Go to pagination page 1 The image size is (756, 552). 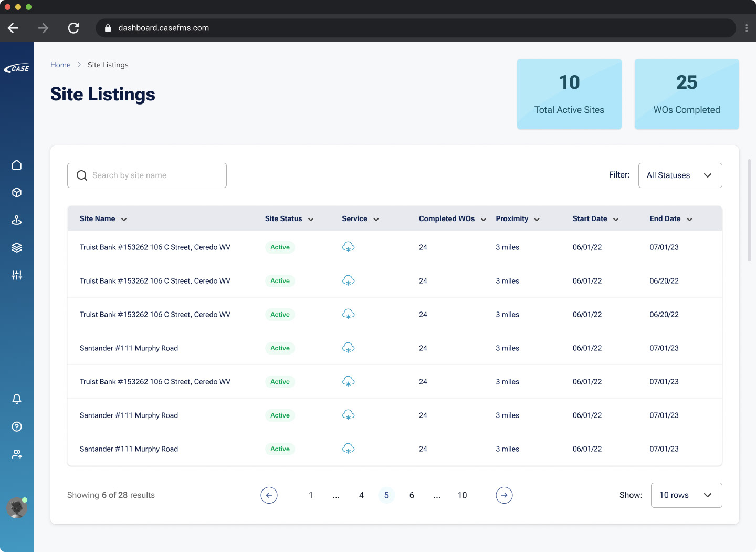pos(311,495)
